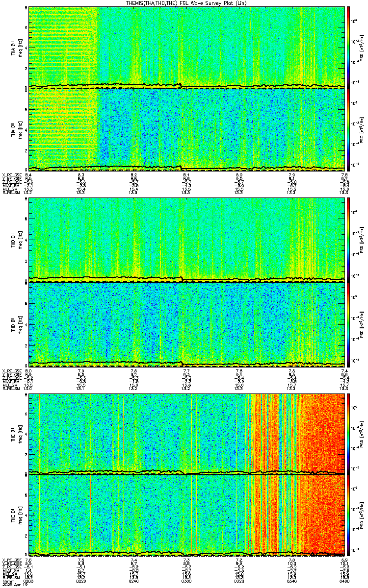368x588 pixels.
Task: Click the color bar beside the THA B-perpendicular panel
Action: point(348,47)
